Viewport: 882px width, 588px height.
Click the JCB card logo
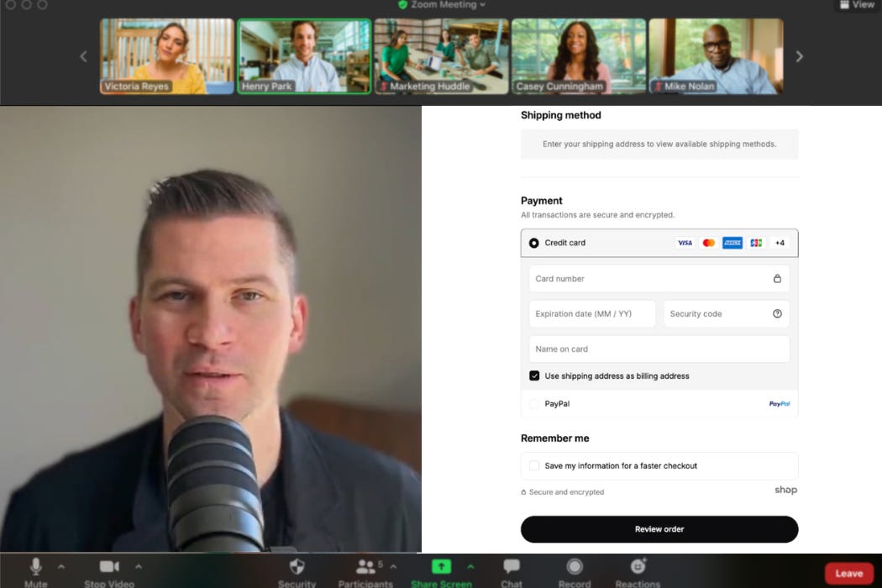756,243
